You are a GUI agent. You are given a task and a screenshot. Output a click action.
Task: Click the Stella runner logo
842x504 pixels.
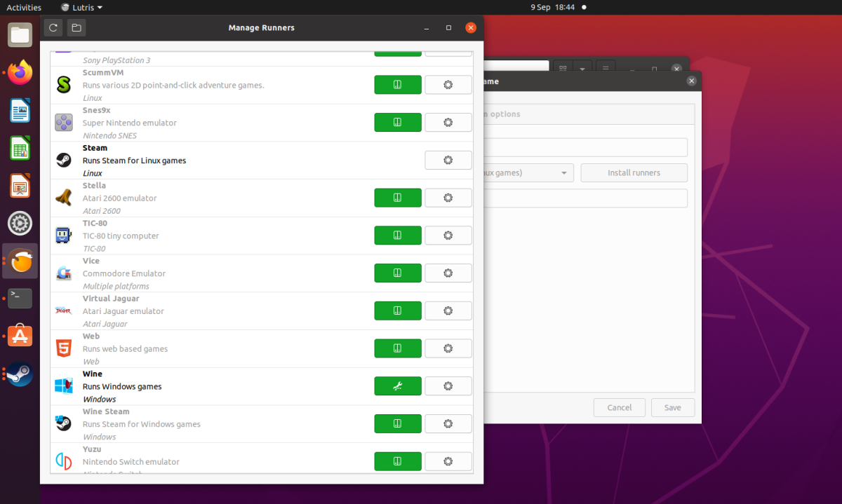64,198
